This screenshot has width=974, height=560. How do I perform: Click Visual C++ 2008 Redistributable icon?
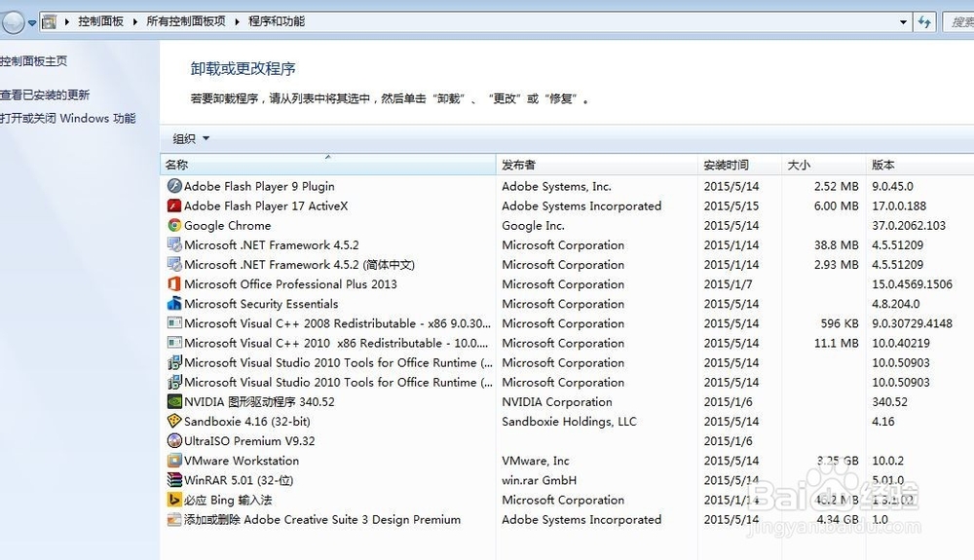[174, 323]
